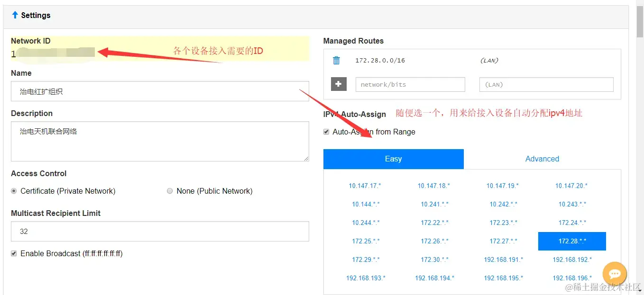Select the 172.23.*.* range
The image size is (644, 295).
pyautogui.click(x=503, y=223)
